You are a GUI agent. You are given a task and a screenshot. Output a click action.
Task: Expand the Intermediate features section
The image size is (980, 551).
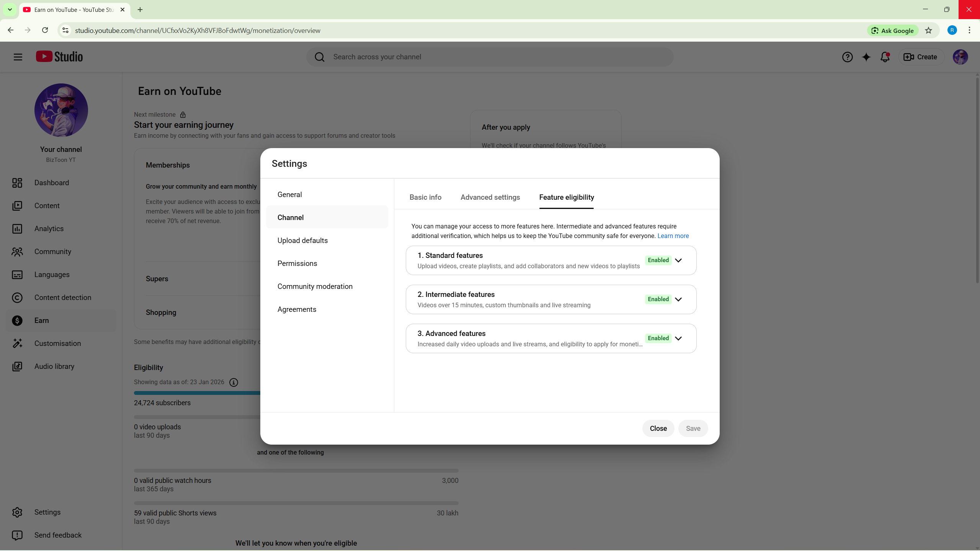[x=678, y=300]
